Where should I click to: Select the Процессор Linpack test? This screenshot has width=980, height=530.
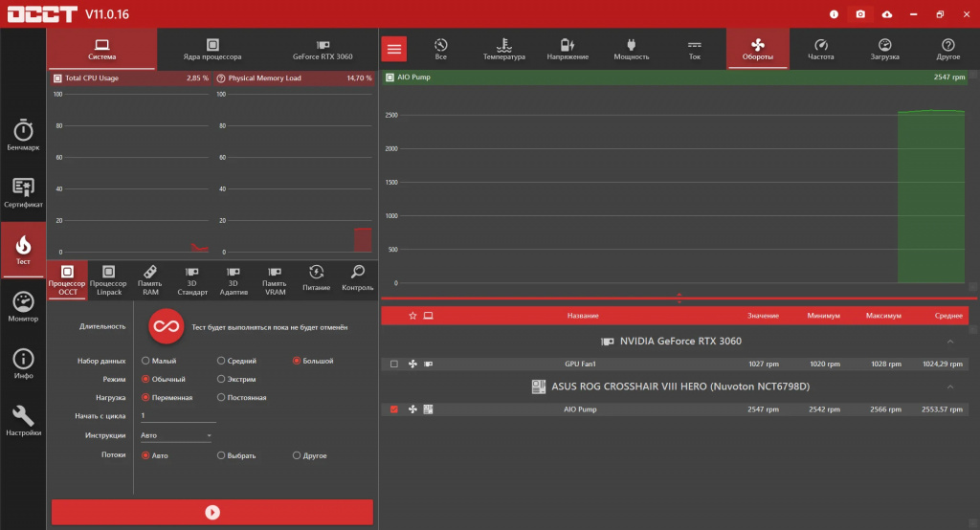click(x=108, y=280)
